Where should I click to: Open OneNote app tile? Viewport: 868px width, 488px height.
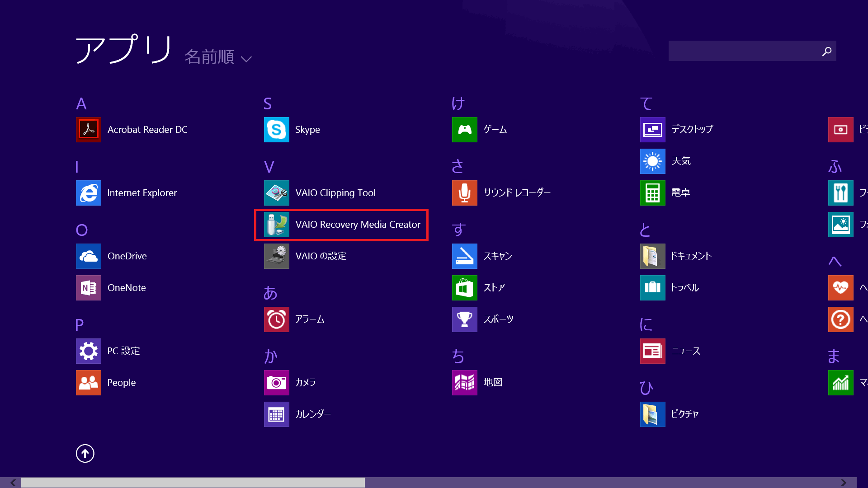89,288
